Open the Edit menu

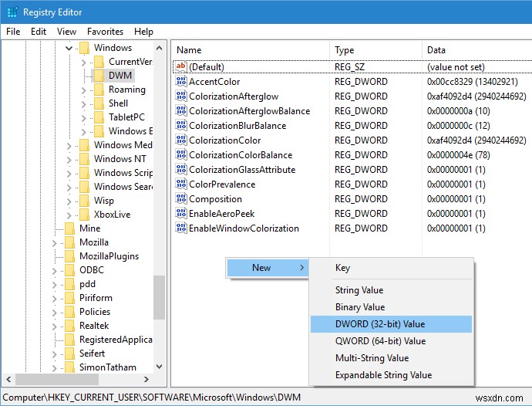[39, 32]
